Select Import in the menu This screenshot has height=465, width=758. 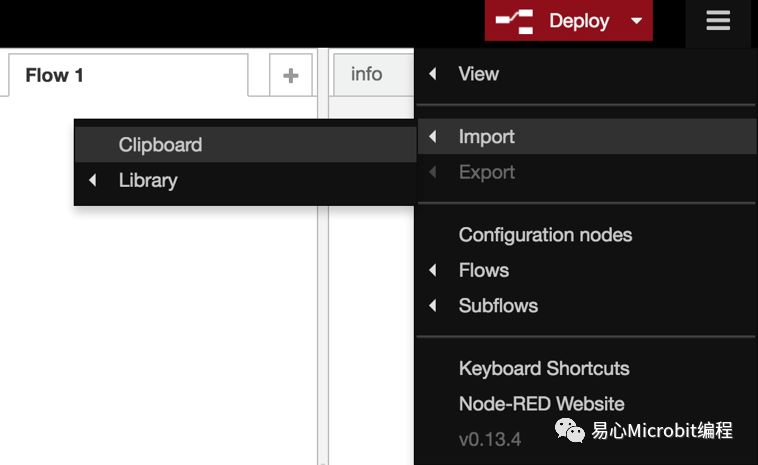pos(585,137)
